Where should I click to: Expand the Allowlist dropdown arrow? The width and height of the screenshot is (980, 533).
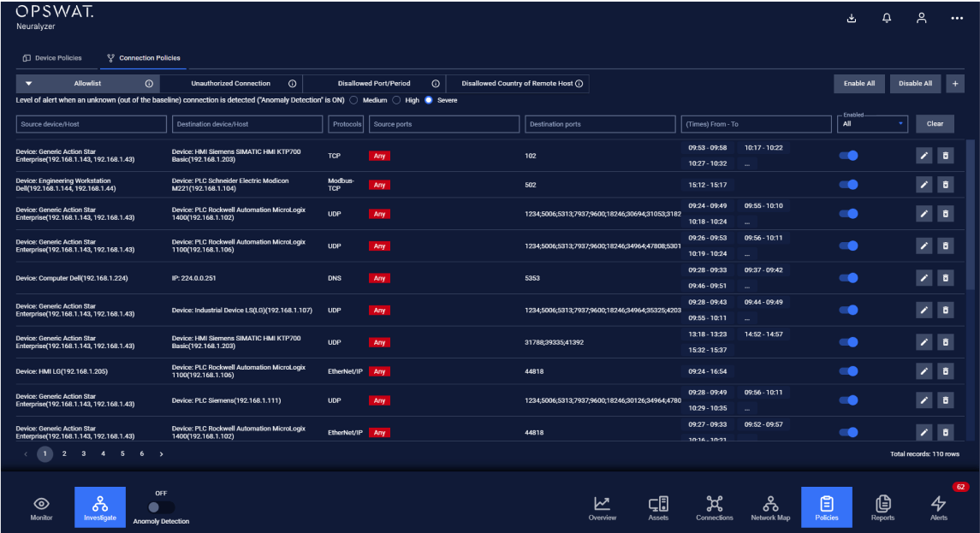click(x=29, y=84)
